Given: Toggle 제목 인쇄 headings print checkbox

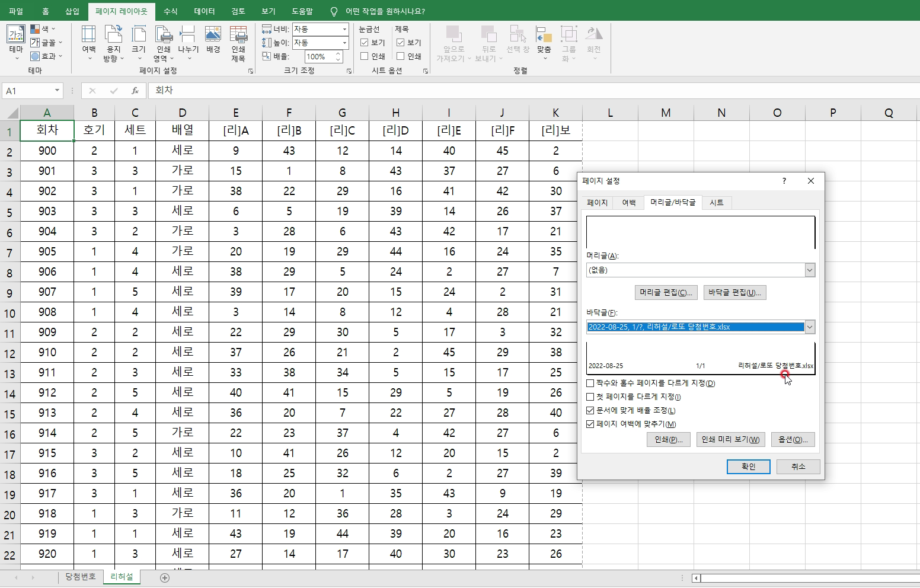Looking at the screenshot, I should [401, 56].
